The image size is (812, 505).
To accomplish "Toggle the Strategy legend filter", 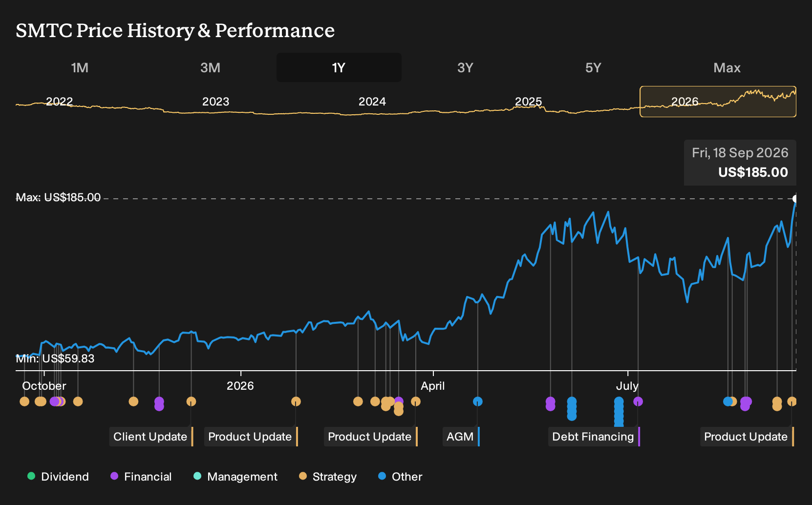I will click(x=328, y=477).
